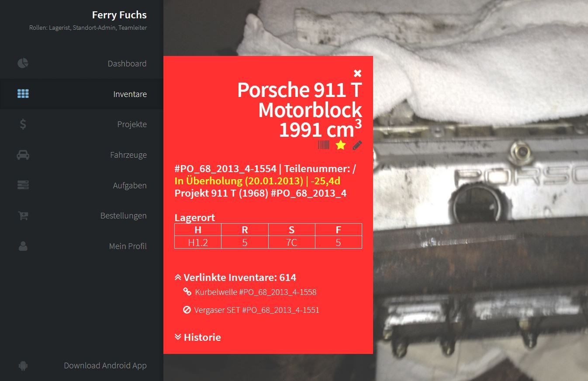Click the ban icon beside Vergaser SET
The height and width of the screenshot is (381, 588).
coord(187,310)
